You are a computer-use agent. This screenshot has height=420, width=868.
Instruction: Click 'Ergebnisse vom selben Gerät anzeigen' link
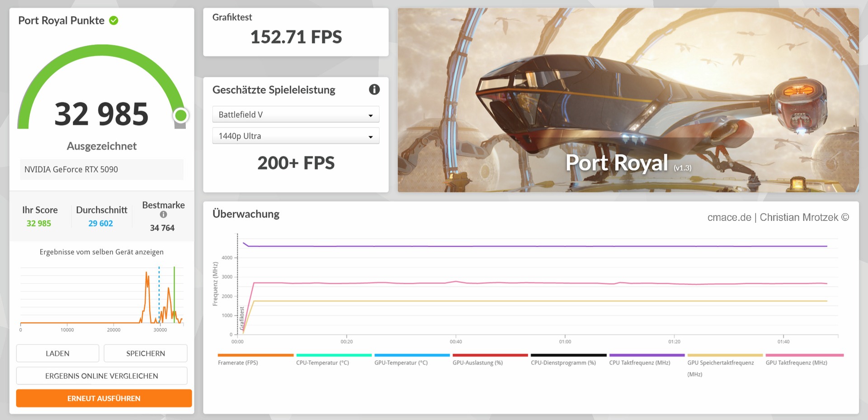102,252
